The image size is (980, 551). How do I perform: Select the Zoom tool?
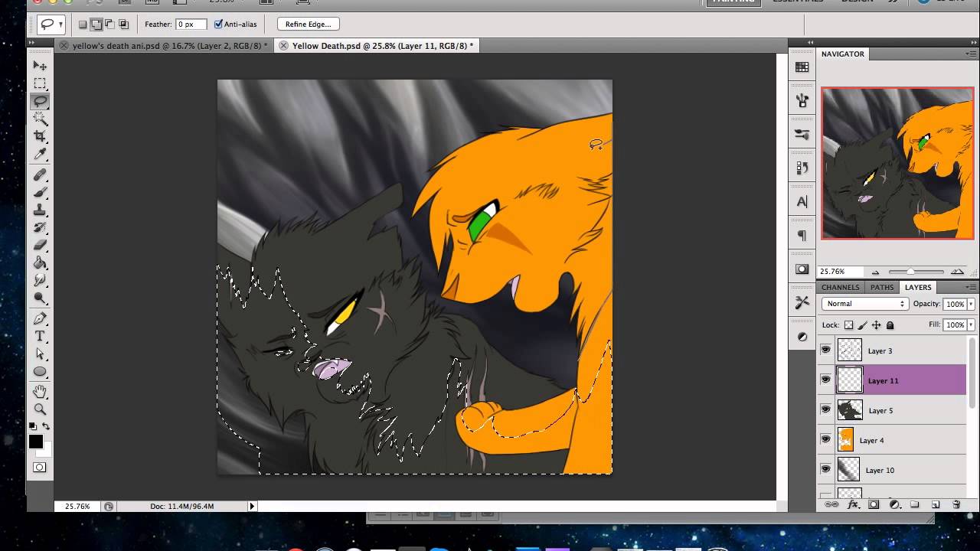[40, 409]
